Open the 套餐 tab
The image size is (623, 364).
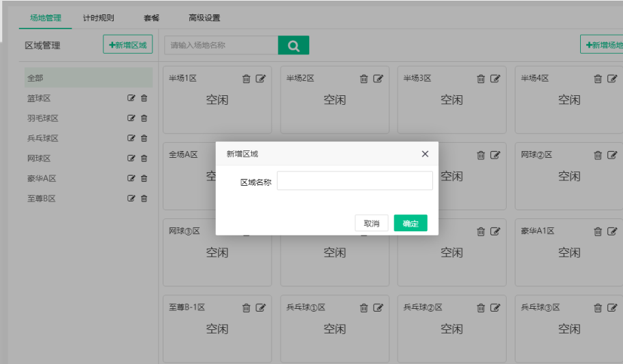(151, 18)
